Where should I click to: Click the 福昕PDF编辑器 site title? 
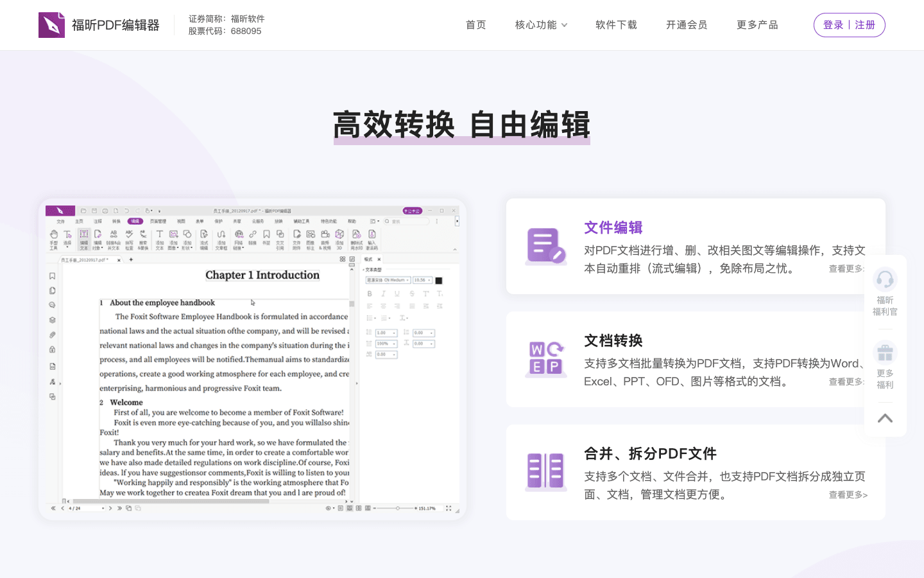tap(116, 25)
